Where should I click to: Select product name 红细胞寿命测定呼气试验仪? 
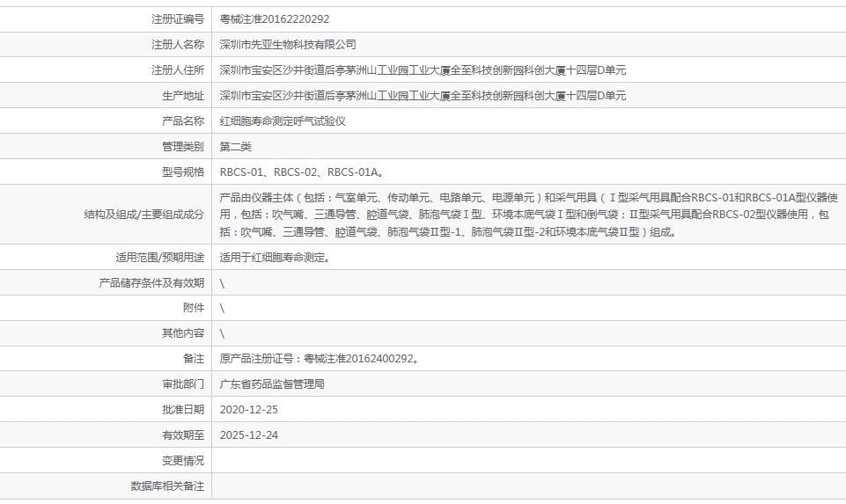tap(283, 121)
